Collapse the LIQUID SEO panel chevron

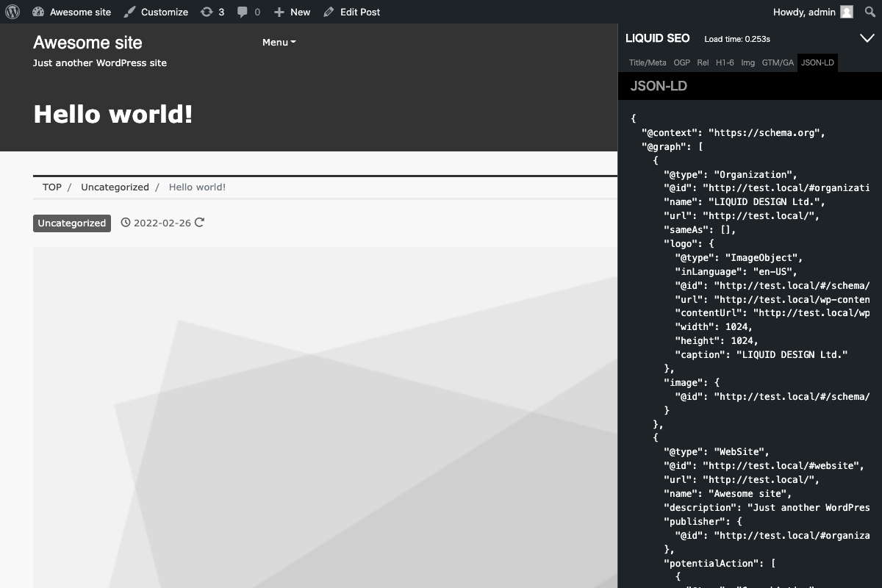tap(866, 38)
